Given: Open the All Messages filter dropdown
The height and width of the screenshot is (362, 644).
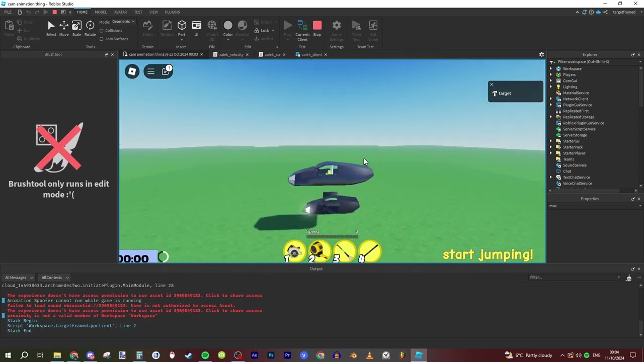Looking at the screenshot, I should pos(19,278).
